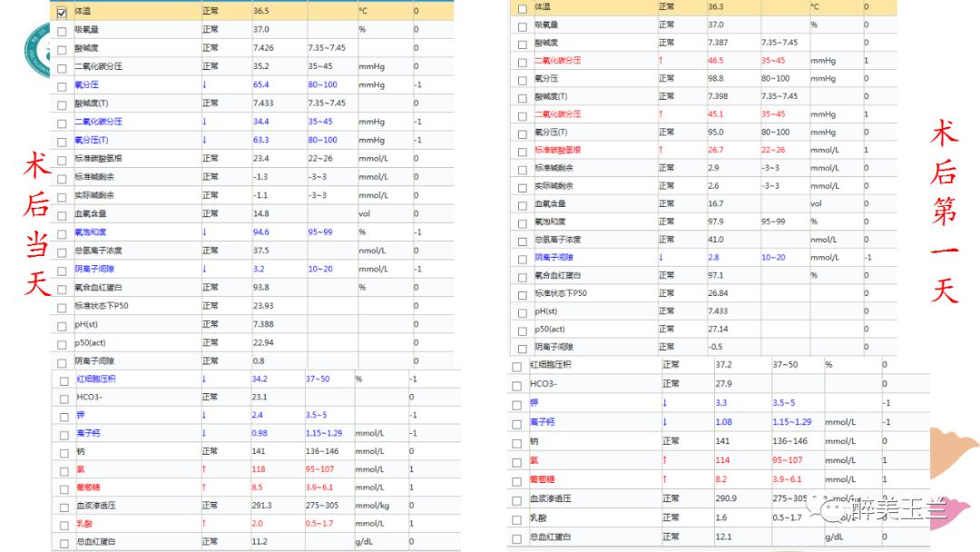Click 阴离子间隙 label with value 0.8
Image resolution: width=980 pixels, height=552 pixels.
click(94, 361)
